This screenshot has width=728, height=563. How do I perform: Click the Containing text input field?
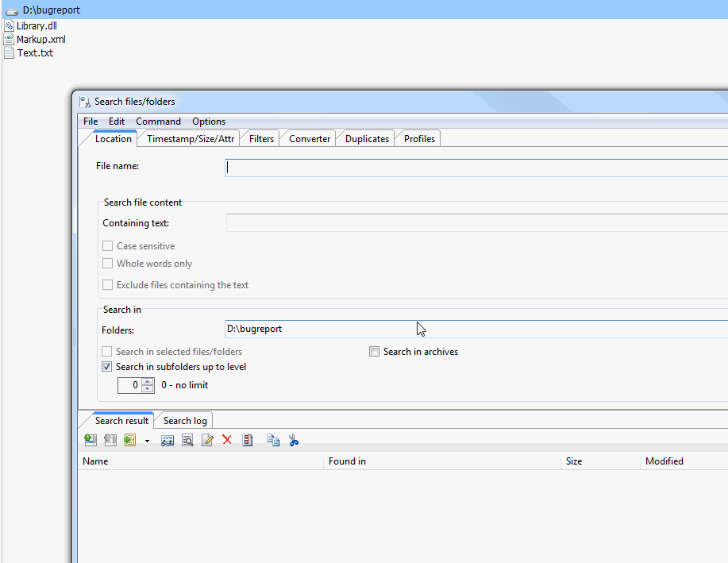coord(477,223)
